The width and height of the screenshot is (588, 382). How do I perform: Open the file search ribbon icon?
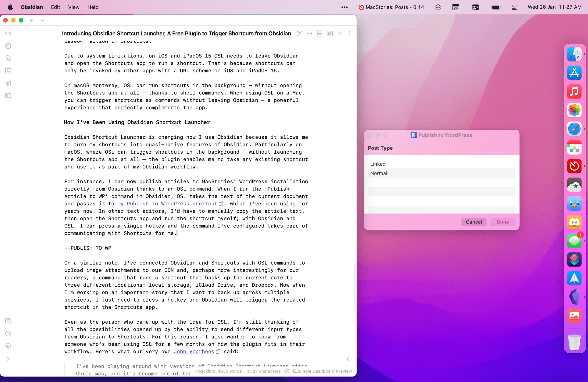(8, 58)
